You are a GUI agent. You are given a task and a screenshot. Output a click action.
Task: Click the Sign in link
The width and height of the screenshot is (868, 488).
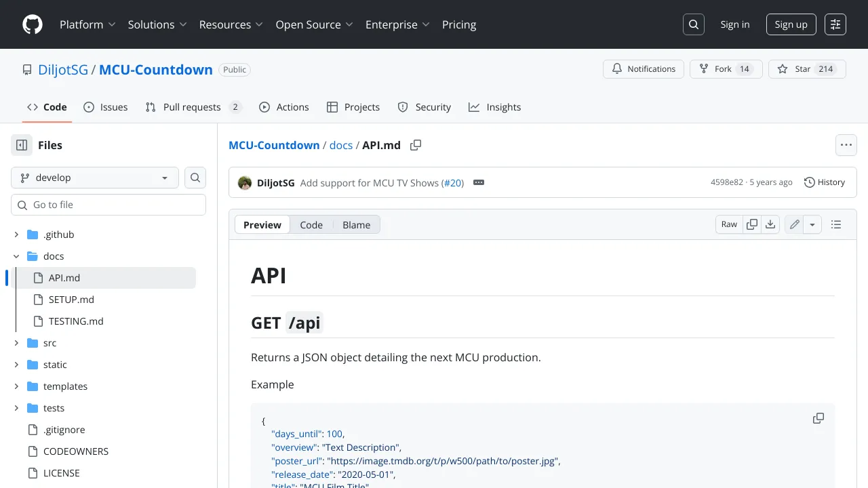click(735, 24)
